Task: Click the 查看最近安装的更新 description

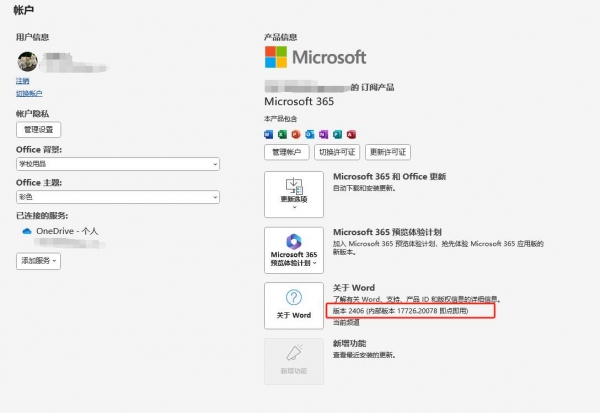Action: pos(364,355)
